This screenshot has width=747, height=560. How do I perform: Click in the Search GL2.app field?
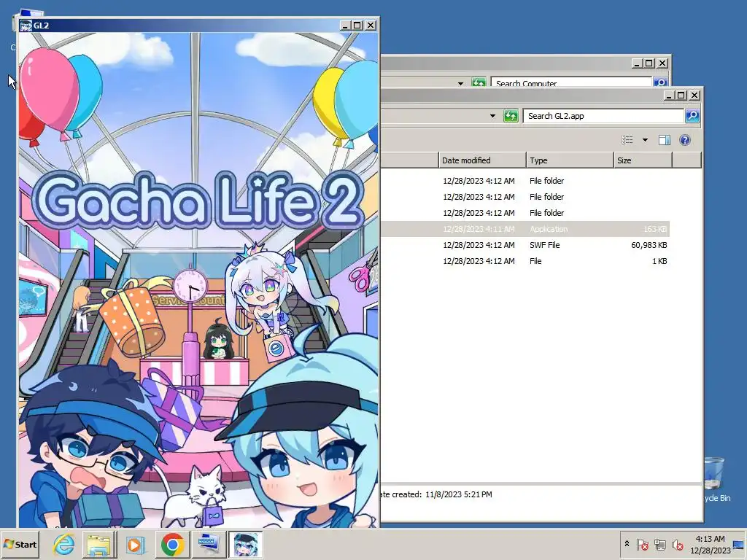603,116
